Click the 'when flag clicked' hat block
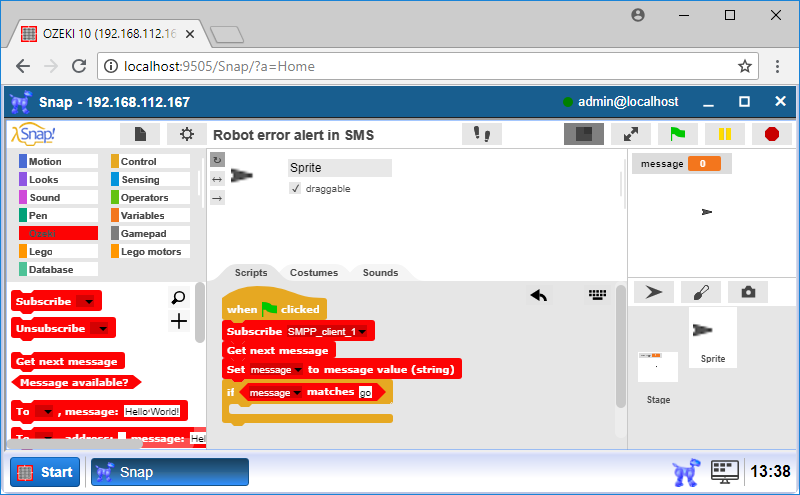This screenshot has width=800, height=495. [274, 305]
